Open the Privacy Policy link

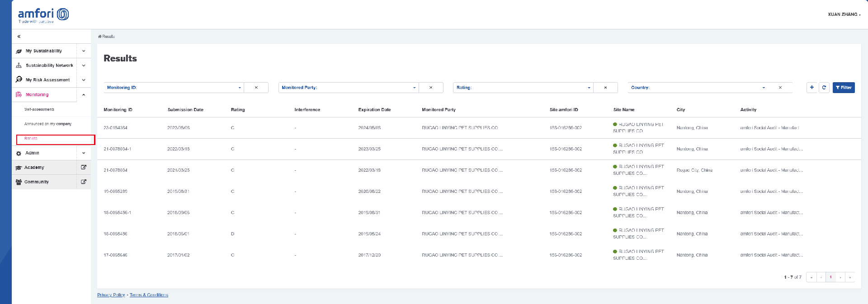pyautogui.click(x=111, y=295)
